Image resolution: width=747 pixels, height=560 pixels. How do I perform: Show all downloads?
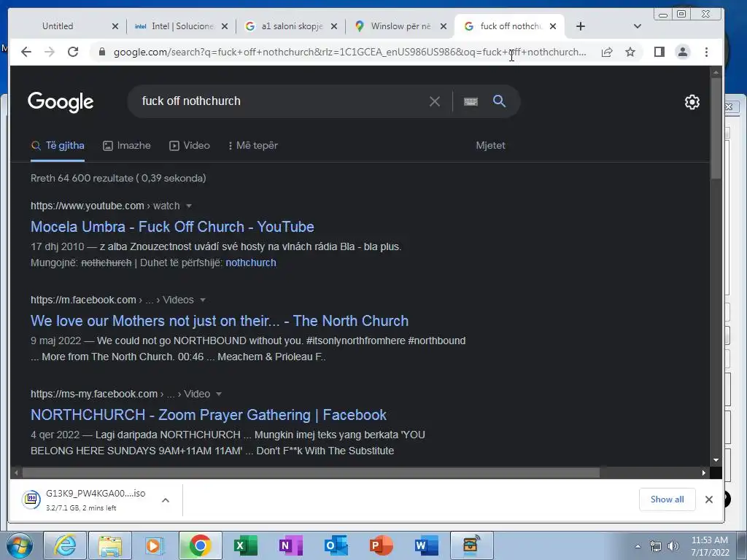tap(667, 499)
